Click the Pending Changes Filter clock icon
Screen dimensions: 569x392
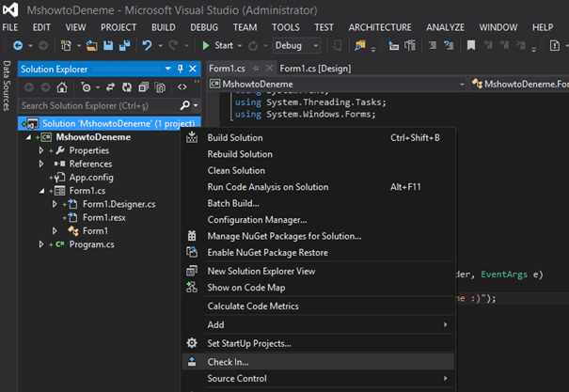point(86,87)
